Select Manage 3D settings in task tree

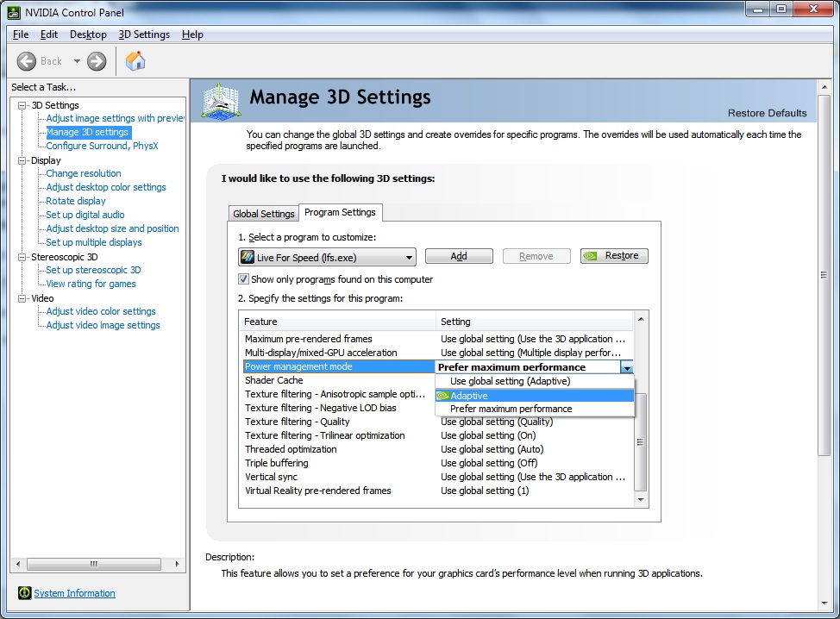coord(87,132)
